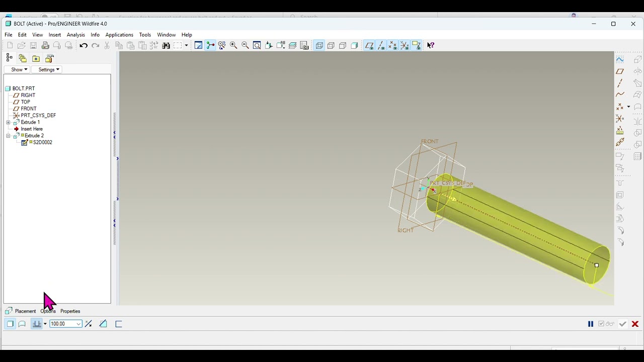Toggle Thicken Sketch option
Viewport: 644px width, 362px height.
coord(119,324)
